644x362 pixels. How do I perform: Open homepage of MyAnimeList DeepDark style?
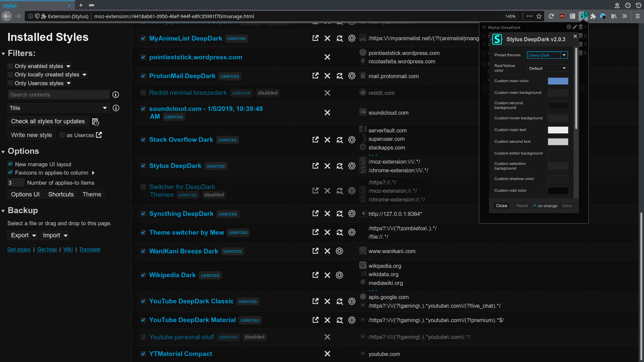click(315, 38)
